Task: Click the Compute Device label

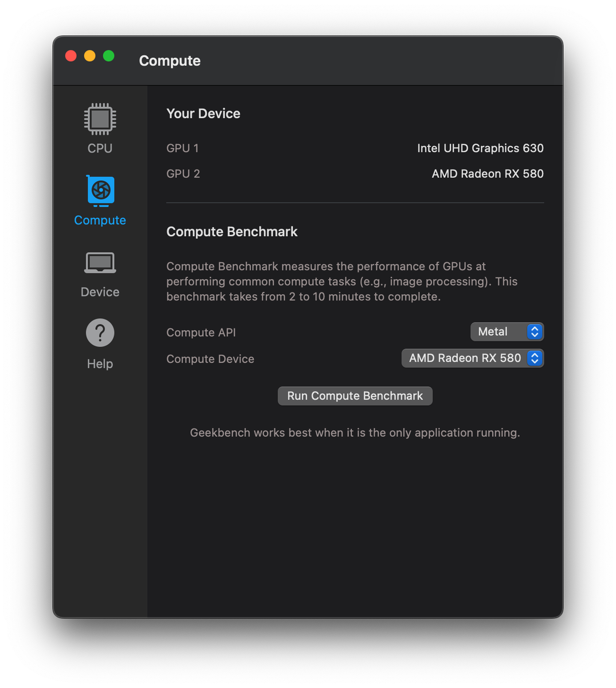Action: [210, 359]
